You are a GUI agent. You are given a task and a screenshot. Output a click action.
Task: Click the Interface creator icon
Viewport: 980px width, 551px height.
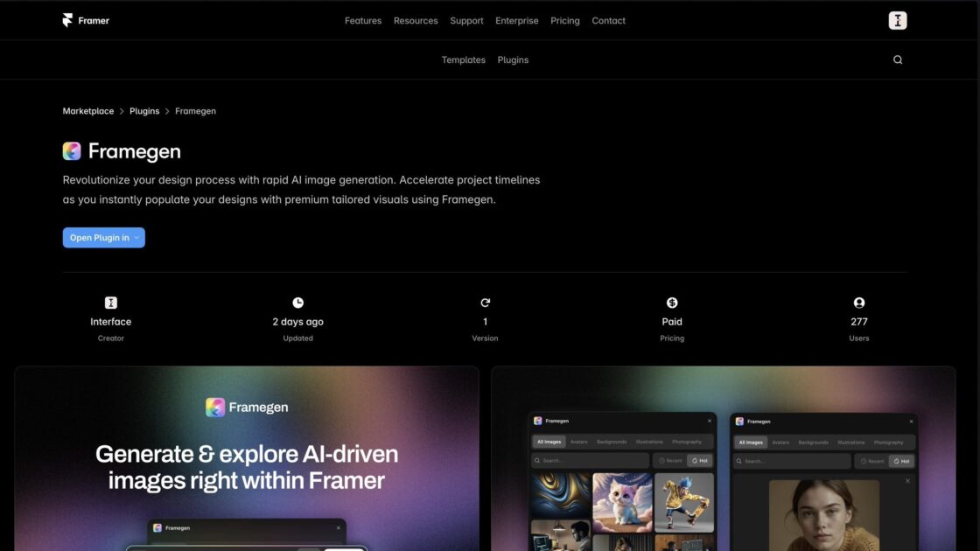click(x=110, y=303)
